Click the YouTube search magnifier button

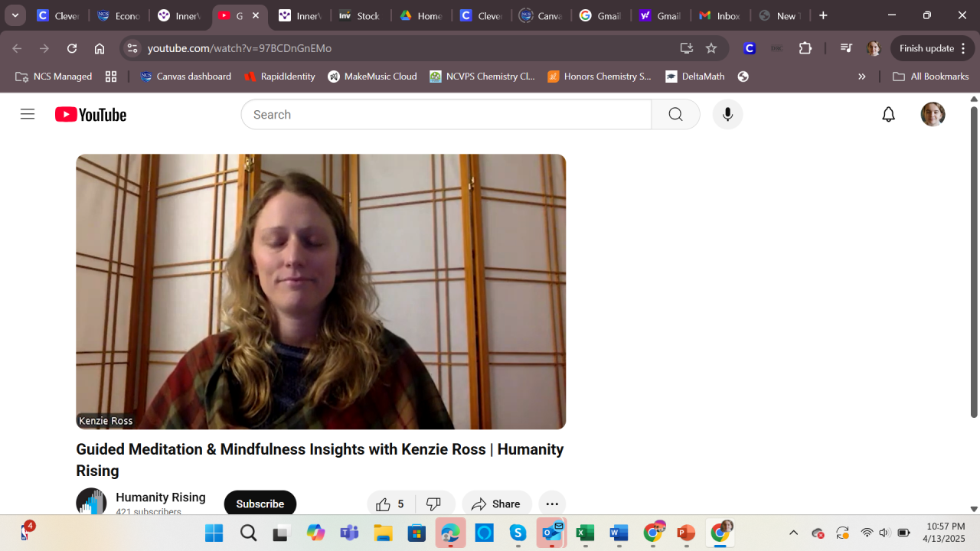click(675, 115)
